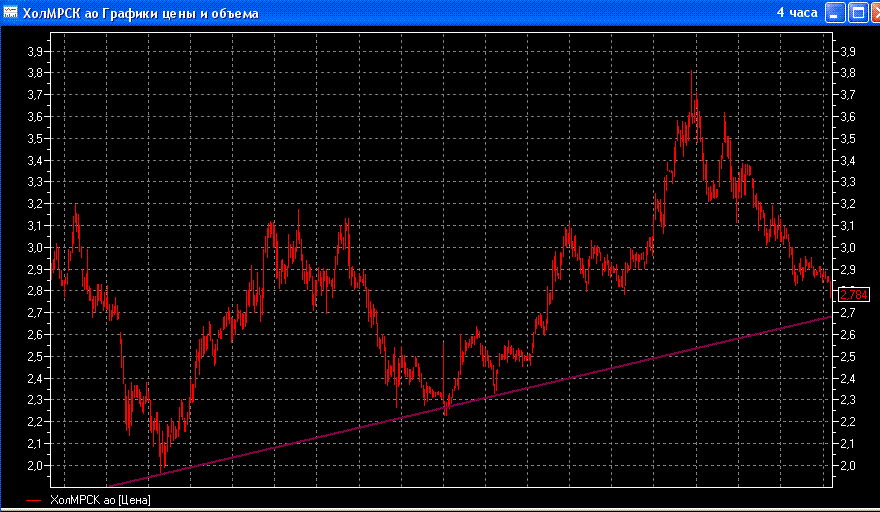Click the 3,8 label on left price axis
The image size is (880, 512).
(35, 73)
